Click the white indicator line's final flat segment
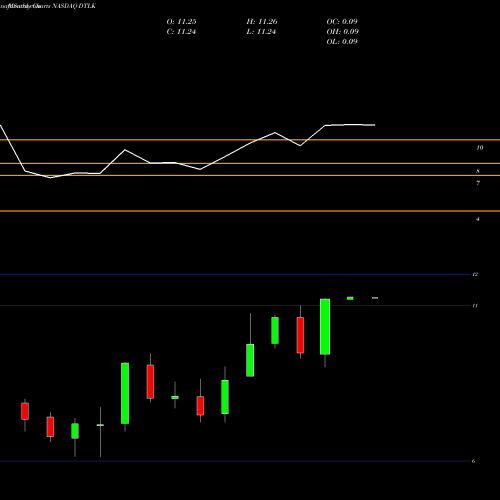Viewport: 500px width, 500px height. point(350,125)
